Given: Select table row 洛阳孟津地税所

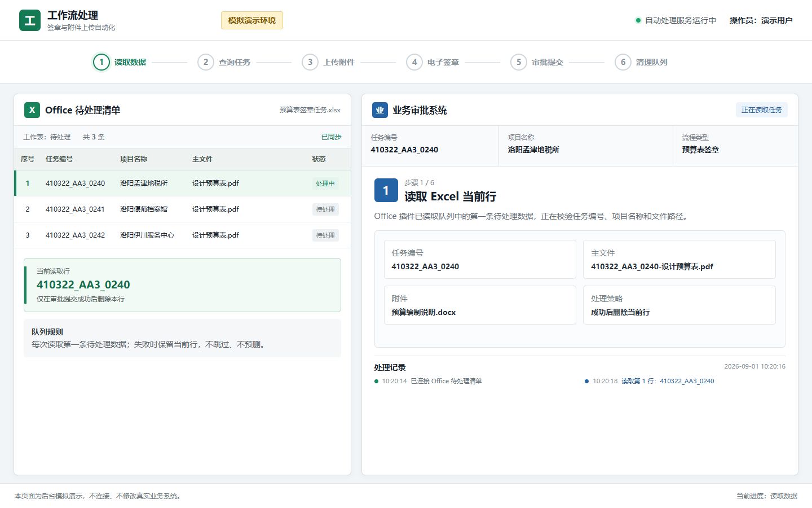Looking at the screenshot, I should click(x=183, y=183).
